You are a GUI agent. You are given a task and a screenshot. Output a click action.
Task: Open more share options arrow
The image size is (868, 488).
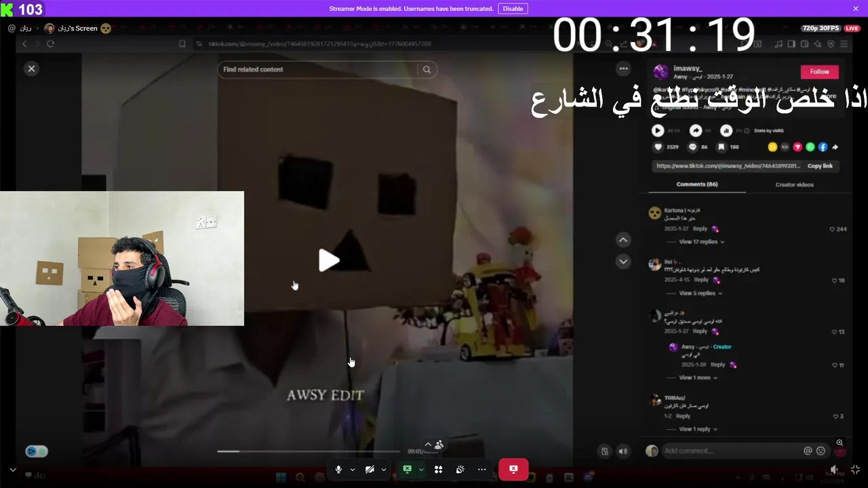(x=835, y=147)
